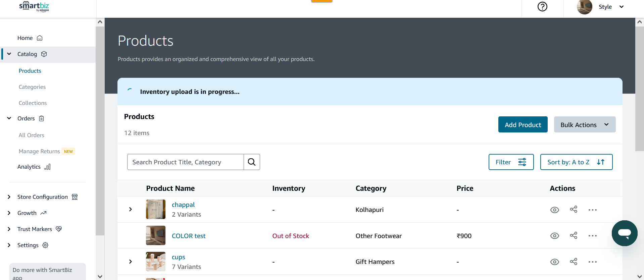Click the Gift Hampers category cell
Screen dimensions: 644x280
point(375,262)
